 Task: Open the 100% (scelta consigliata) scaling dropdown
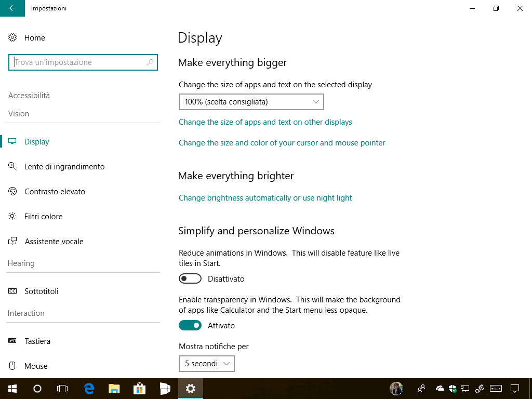click(251, 102)
